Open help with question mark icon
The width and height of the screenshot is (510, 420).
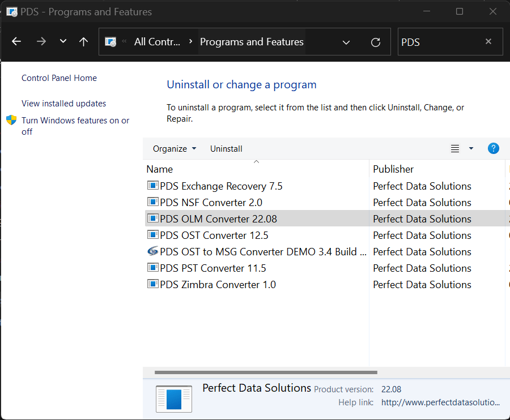point(494,148)
